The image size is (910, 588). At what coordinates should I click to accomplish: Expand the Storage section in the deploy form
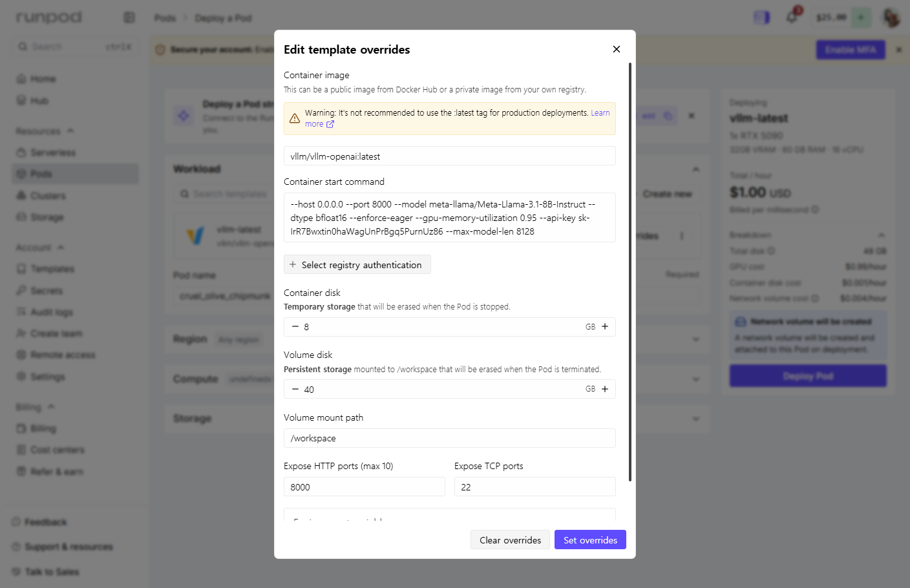pos(696,419)
